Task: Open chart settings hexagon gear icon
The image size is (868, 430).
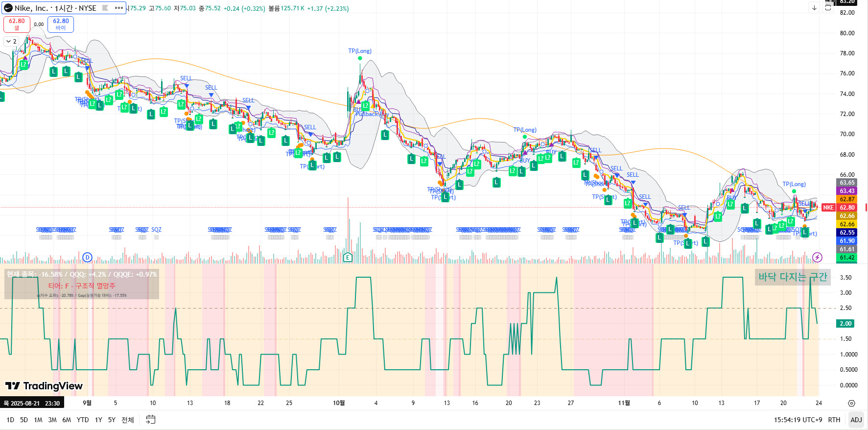Action: pyautogui.click(x=851, y=403)
